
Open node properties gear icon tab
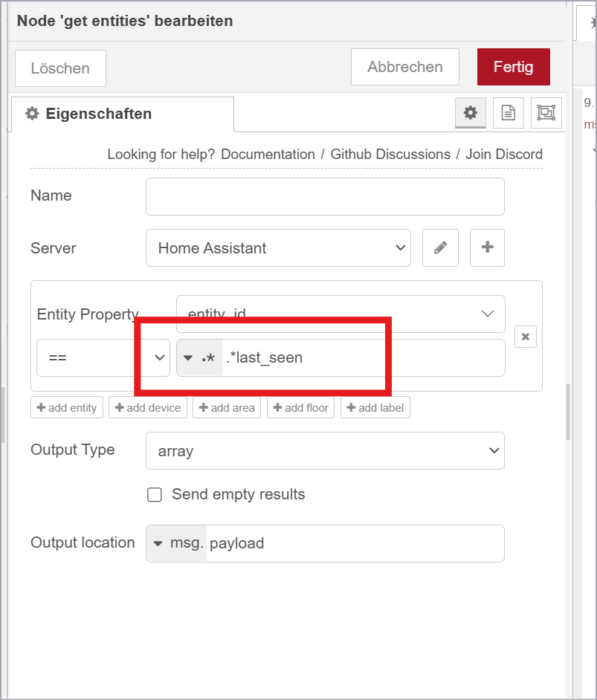pos(470,112)
